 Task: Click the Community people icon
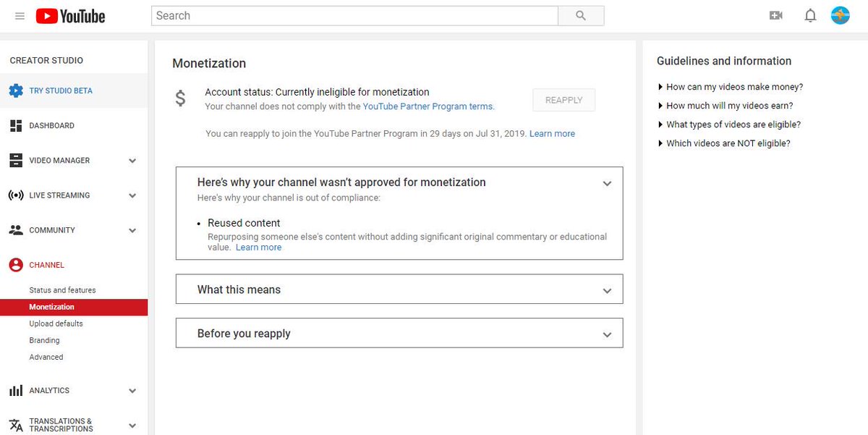click(x=16, y=230)
